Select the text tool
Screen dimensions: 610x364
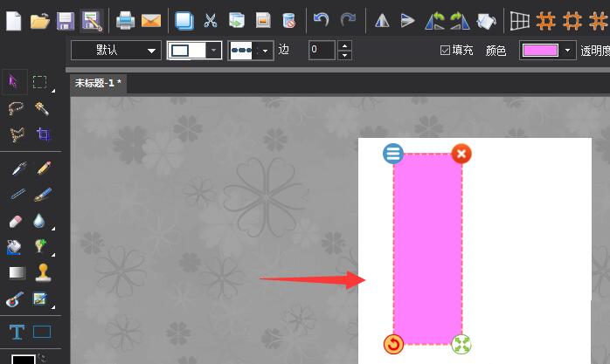click(17, 333)
